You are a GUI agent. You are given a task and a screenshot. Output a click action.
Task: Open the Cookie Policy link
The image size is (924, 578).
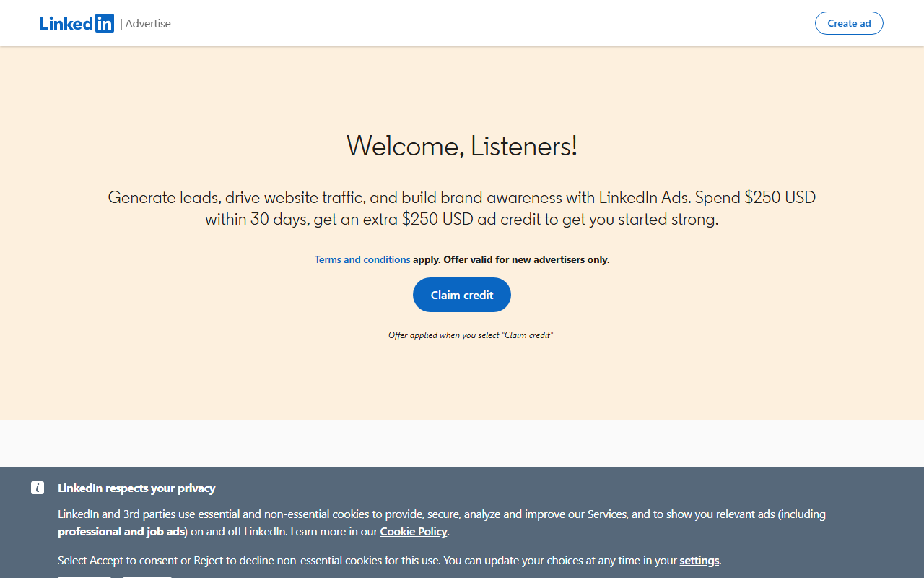point(414,532)
